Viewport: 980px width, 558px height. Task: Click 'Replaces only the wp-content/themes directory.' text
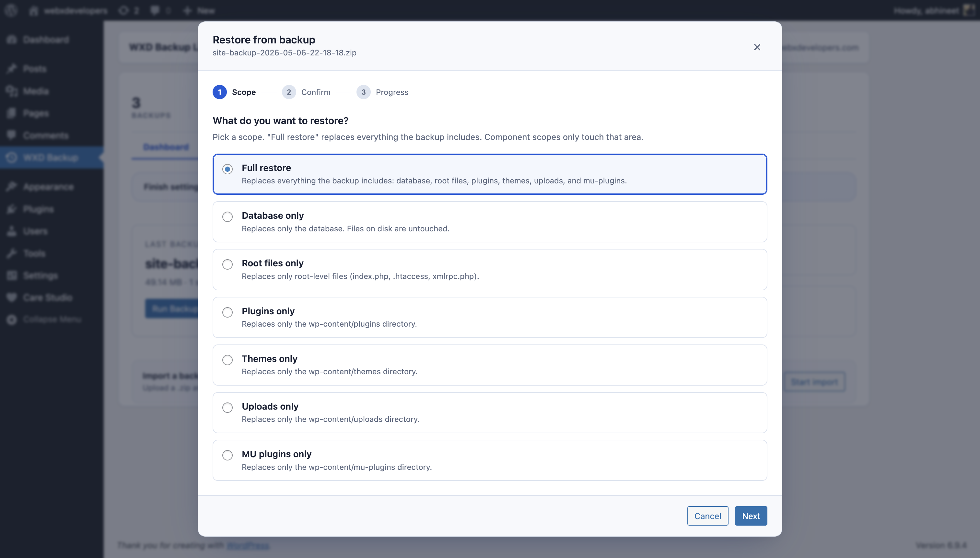(330, 371)
